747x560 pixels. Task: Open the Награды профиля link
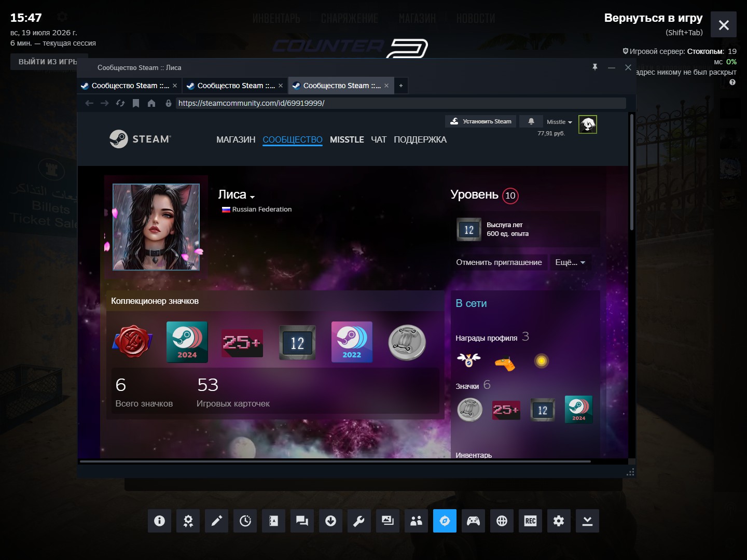[x=486, y=338]
